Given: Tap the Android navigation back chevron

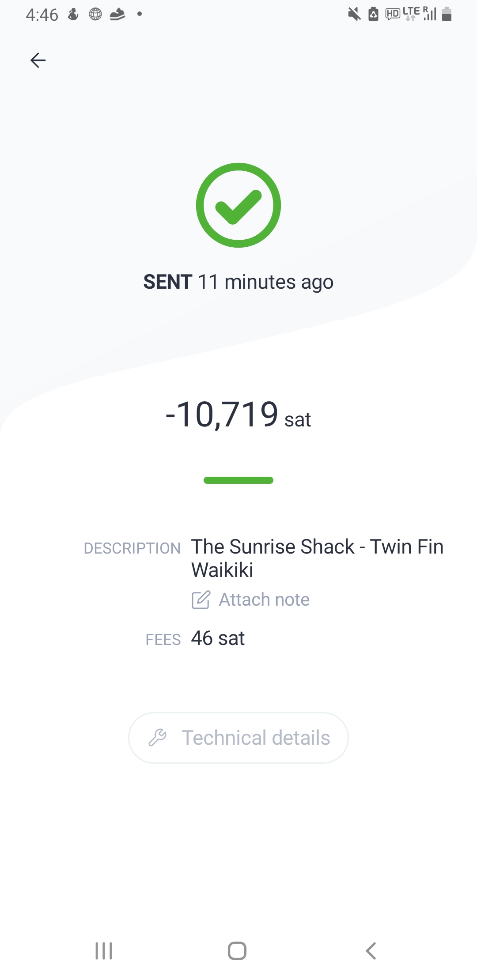Looking at the screenshot, I should (x=371, y=950).
